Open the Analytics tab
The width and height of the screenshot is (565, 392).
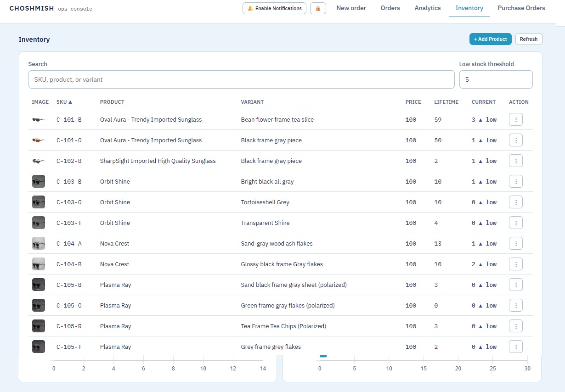[428, 8]
